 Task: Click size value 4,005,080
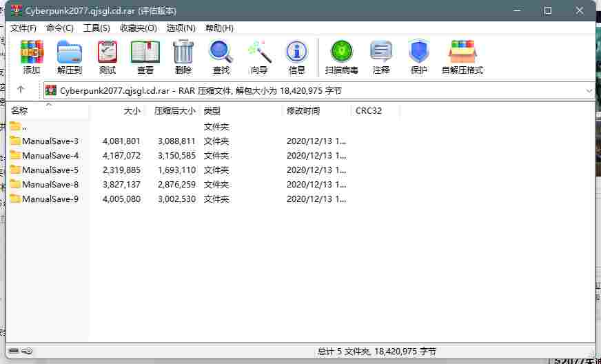point(121,199)
